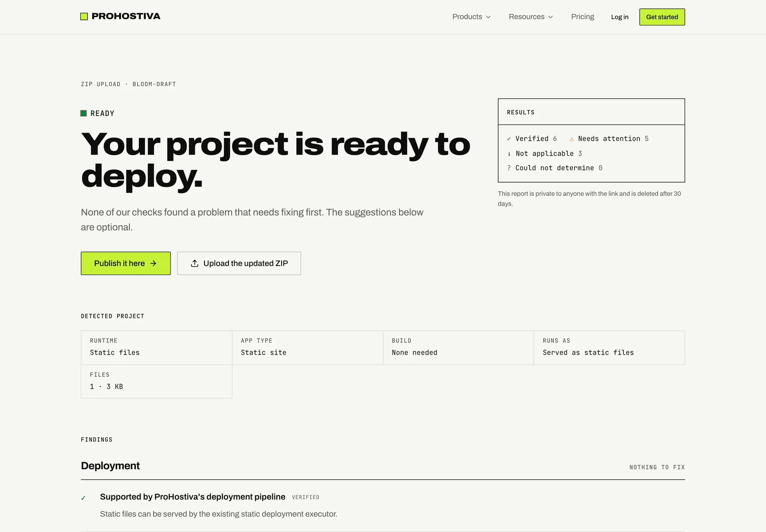Click the FILES '1 · 3 KB' cell

(156, 381)
